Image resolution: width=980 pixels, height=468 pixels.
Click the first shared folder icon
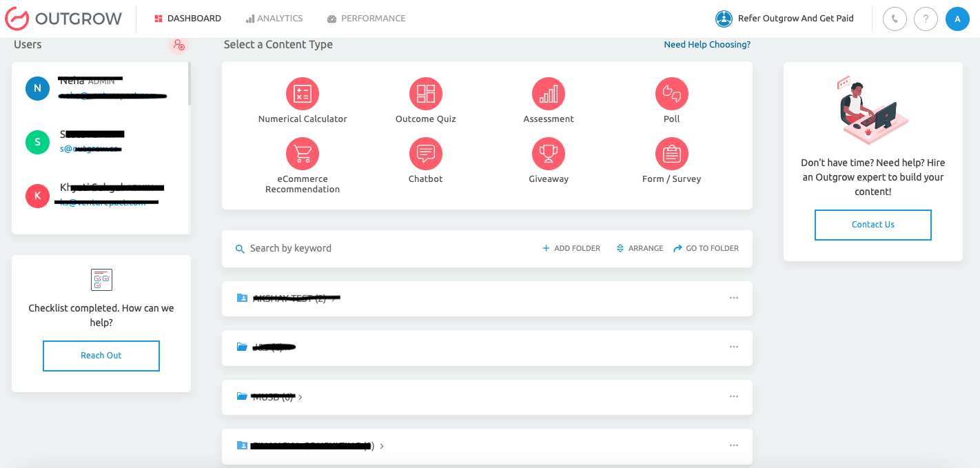click(x=242, y=298)
